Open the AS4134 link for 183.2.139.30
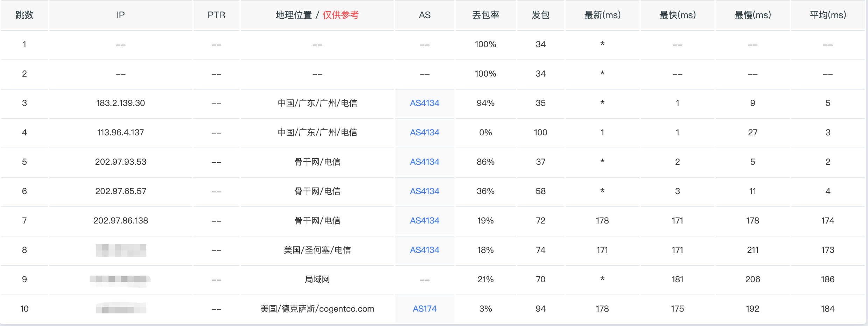This screenshot has height=326, width=868. click(x=424, y=103)
